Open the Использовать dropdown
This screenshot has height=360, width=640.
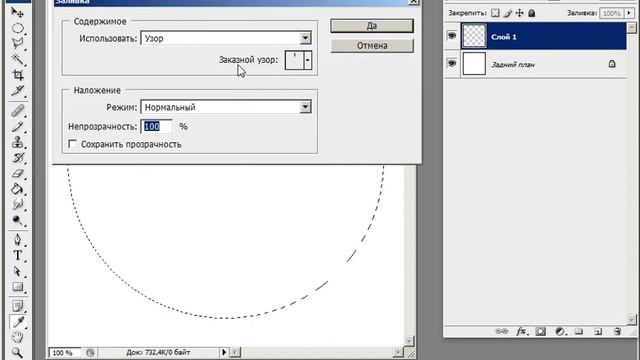[x=305, y=38]
